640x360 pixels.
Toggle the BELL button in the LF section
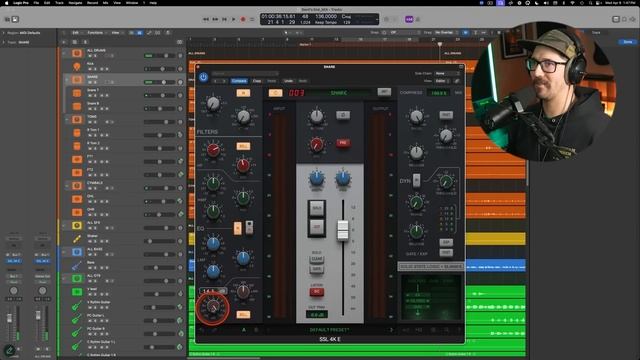click(x=243, y=315)
